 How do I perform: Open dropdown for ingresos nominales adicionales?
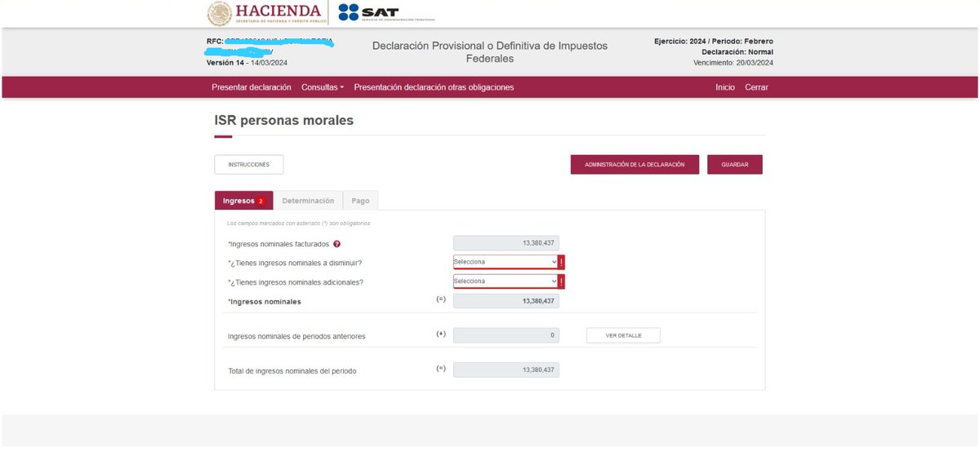[506, 281]
